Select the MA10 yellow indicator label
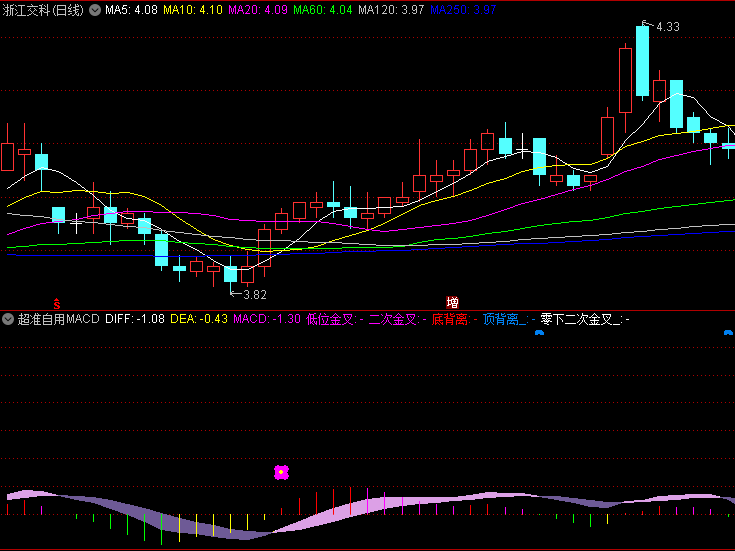 (192, 10)
